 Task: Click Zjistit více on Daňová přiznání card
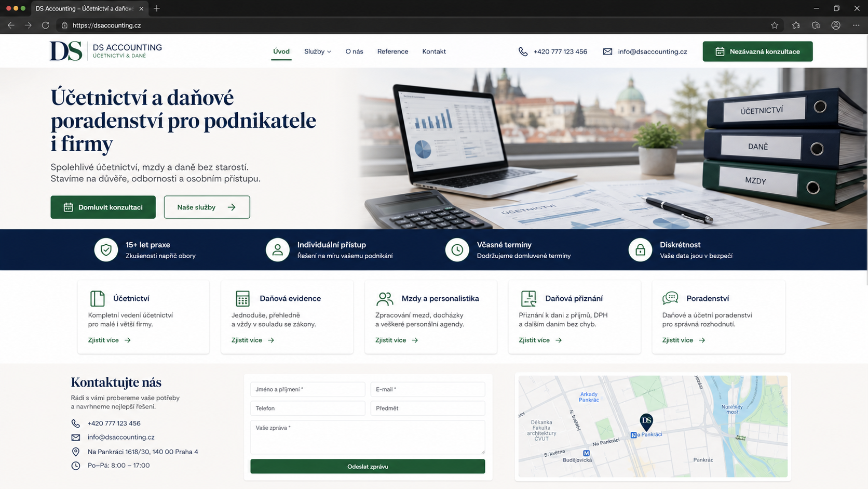tap(540, 340)
